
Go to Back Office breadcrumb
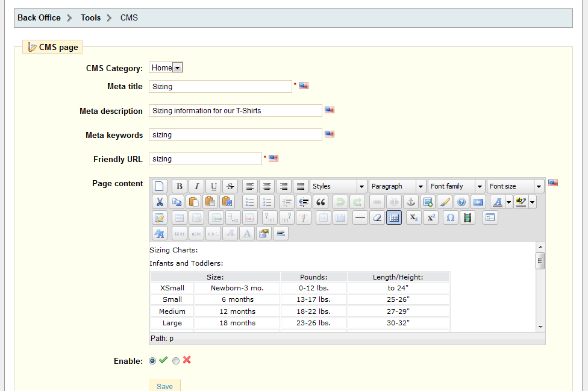tap(39, 17)
